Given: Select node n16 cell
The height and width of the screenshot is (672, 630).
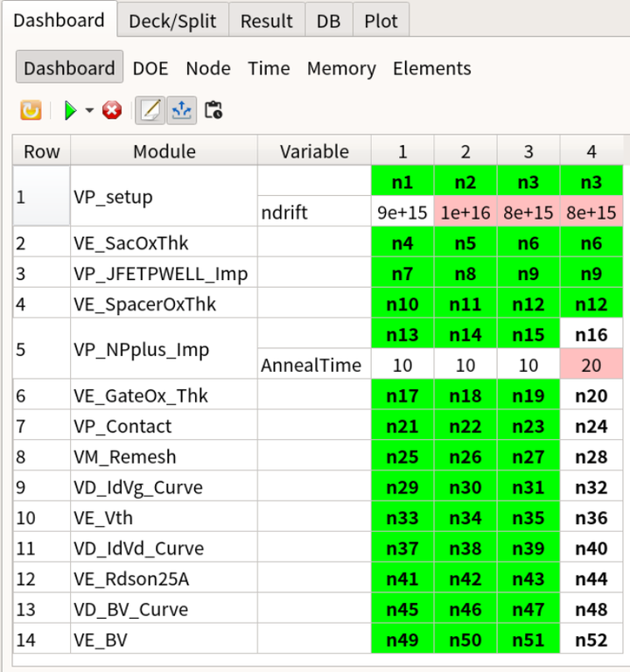Looking at the screenshot, I should 591,334.
